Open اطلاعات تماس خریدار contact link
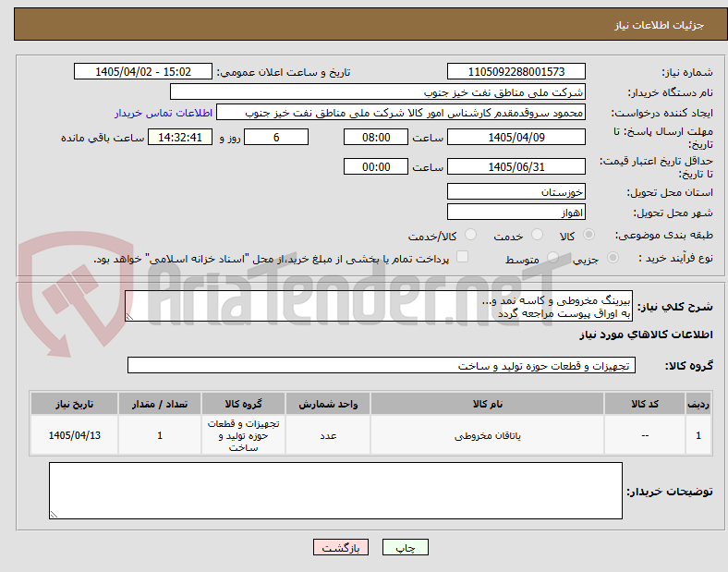 coord(164,113)
